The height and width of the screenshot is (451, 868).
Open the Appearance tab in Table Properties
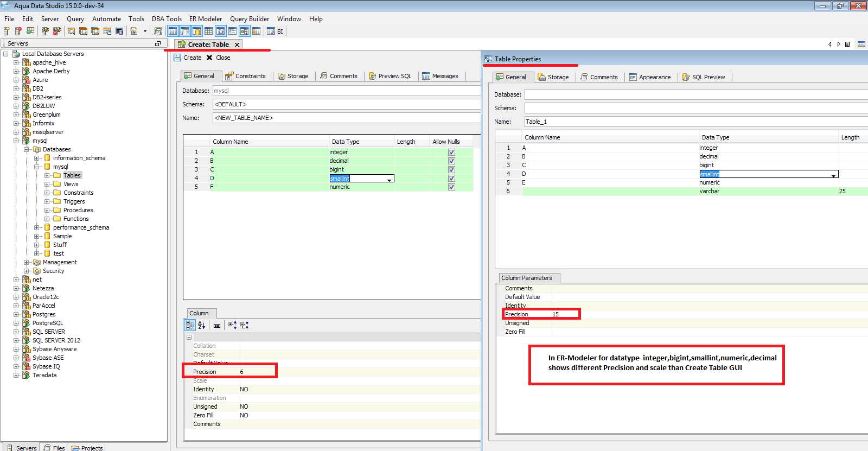point(650,77)
